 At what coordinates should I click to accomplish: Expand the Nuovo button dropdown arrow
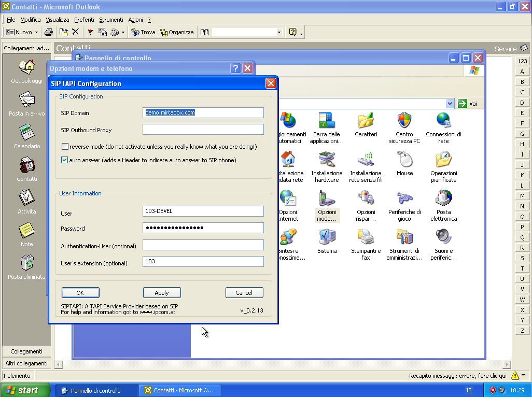(x=36, y=33)
